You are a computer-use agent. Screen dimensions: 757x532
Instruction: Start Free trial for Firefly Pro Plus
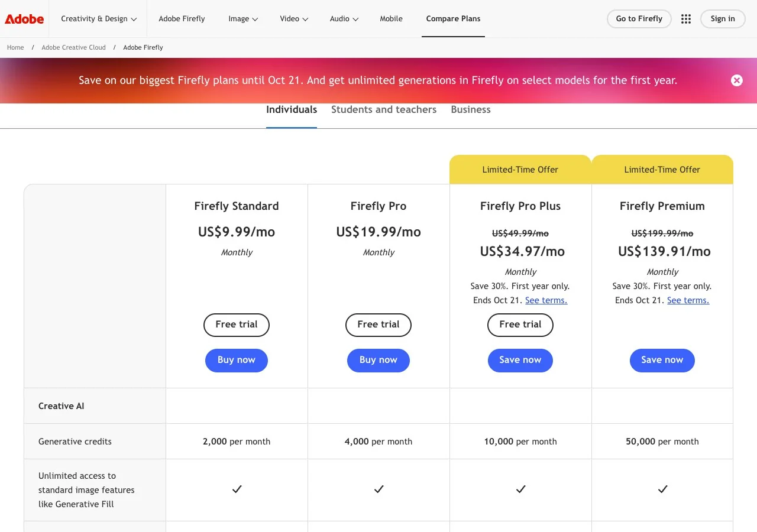point(520,325)
